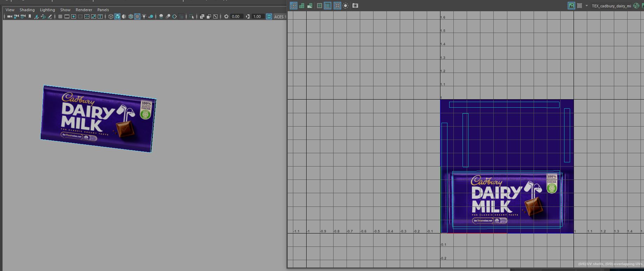Edit the Gamma value field 1.00
The height and width of the screenshot is (271, 644).
258,16
